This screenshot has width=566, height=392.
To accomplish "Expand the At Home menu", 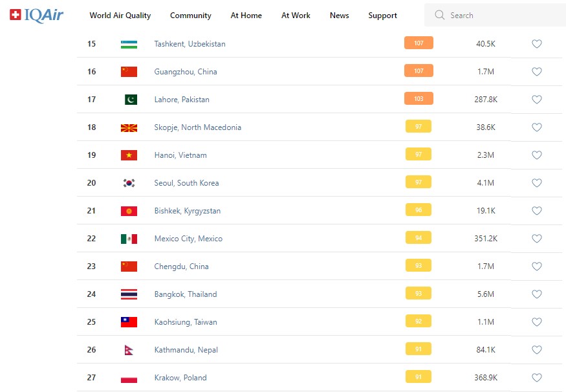I will click(x=246, y=16).
